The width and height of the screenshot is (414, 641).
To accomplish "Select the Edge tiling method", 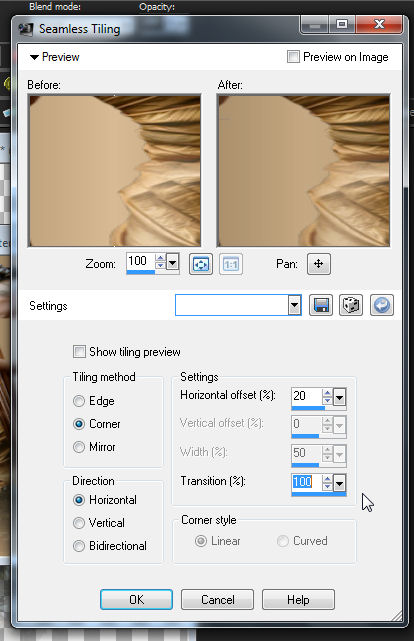I will coord(79,401).
